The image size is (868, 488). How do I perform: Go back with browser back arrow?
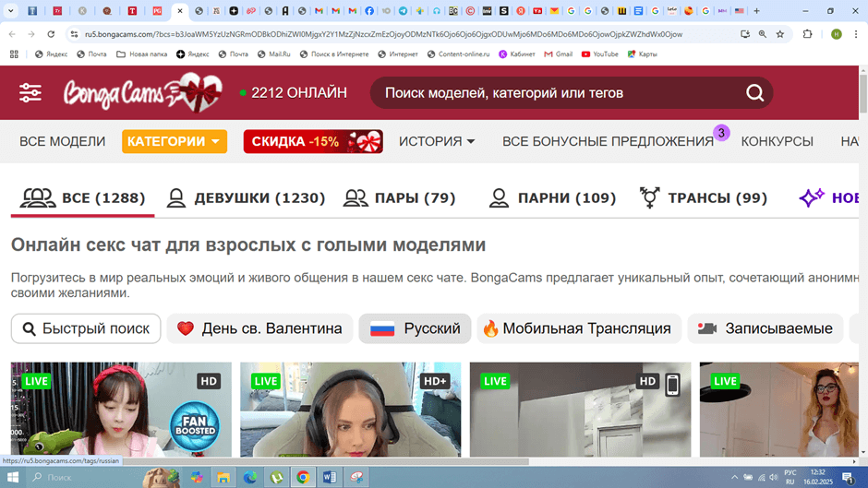[x=12, y=34]
